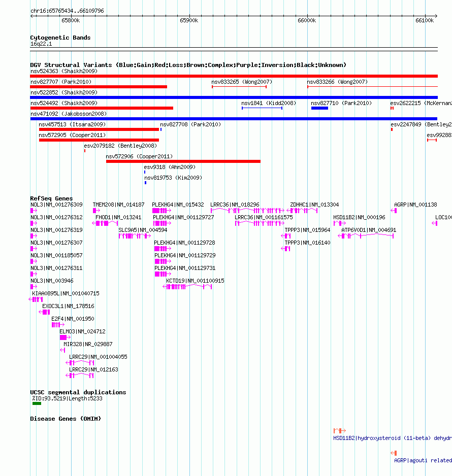452x476 pixels.
Task: Select the LRRC36|NM_018296 gene model
Action: coord(247,211)
